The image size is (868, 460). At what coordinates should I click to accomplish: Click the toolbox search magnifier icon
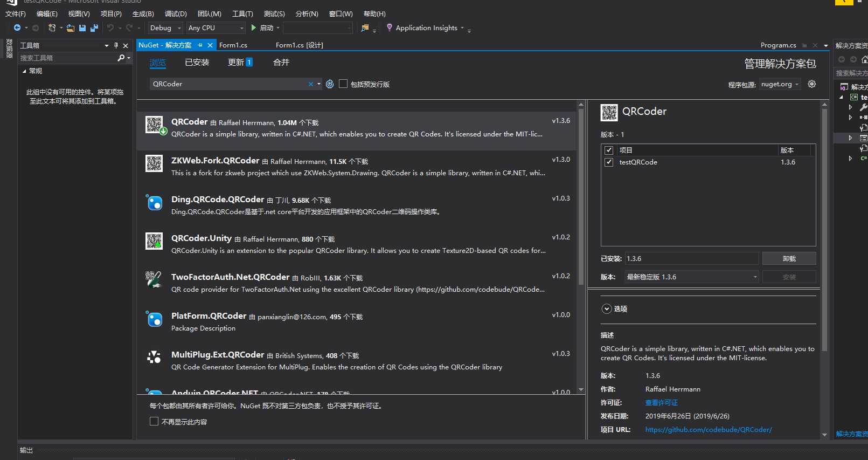(x=121, y=58)
